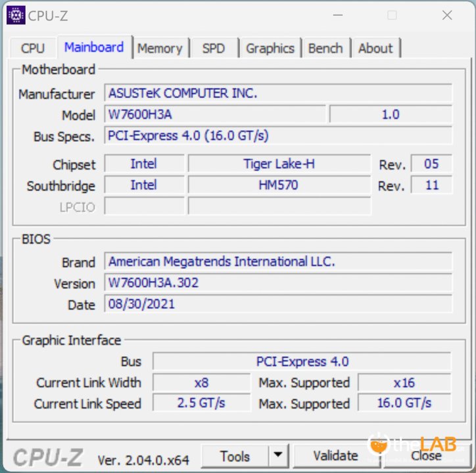The width and height of the screenshot is (476, 473).
Task: Close the CPU-Z window with X
Action: [447, 15]
